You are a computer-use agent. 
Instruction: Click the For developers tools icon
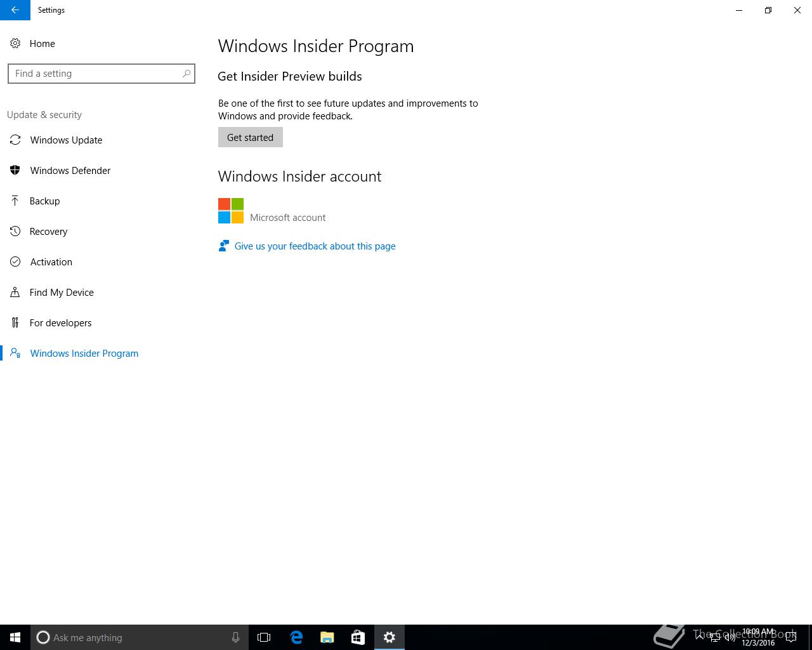tap(15, 322)
